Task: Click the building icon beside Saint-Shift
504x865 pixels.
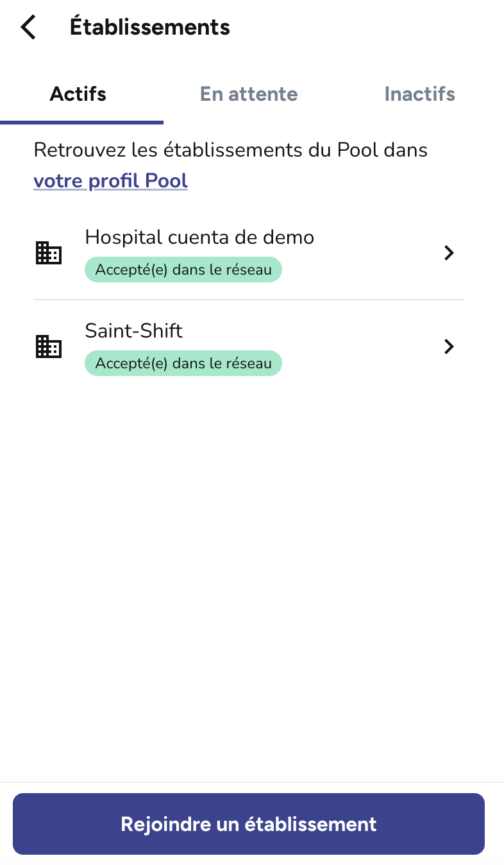Action: coord(48,347)
